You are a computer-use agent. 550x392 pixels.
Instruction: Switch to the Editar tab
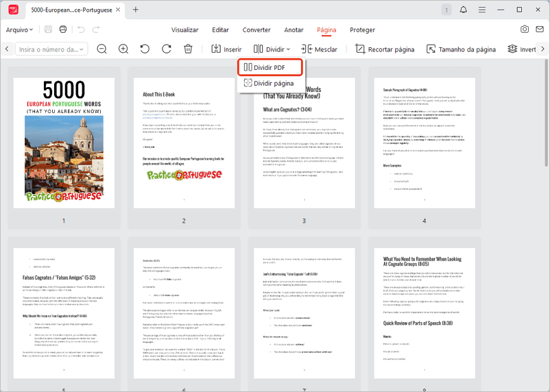tap(220, 29)
